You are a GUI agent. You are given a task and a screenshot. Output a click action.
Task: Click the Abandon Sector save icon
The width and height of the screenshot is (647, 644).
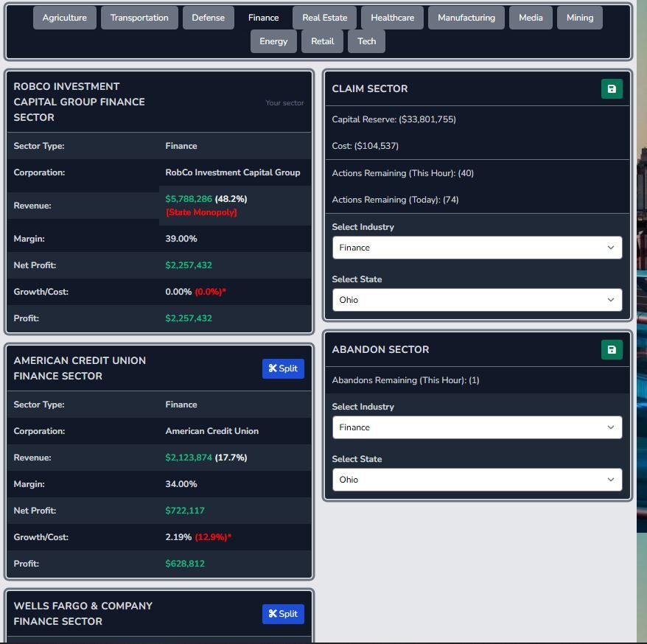tap(612, 350)
